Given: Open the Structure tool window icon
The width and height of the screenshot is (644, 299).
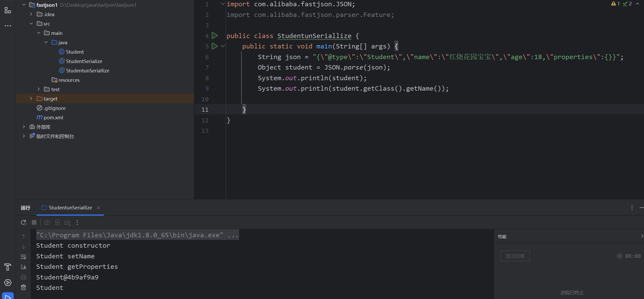Looking at the screenshot, I should (8, 10).
